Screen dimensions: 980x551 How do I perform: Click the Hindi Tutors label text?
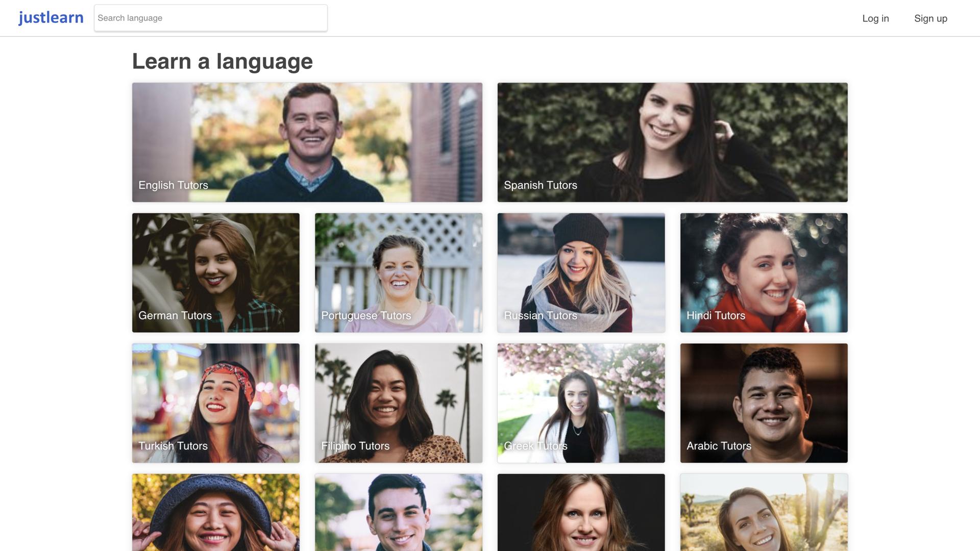click(x=716, y=316)
